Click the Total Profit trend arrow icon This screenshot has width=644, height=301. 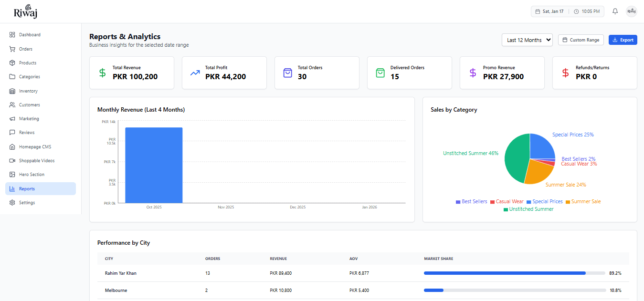pyautogui.click(x=195, y=73)
